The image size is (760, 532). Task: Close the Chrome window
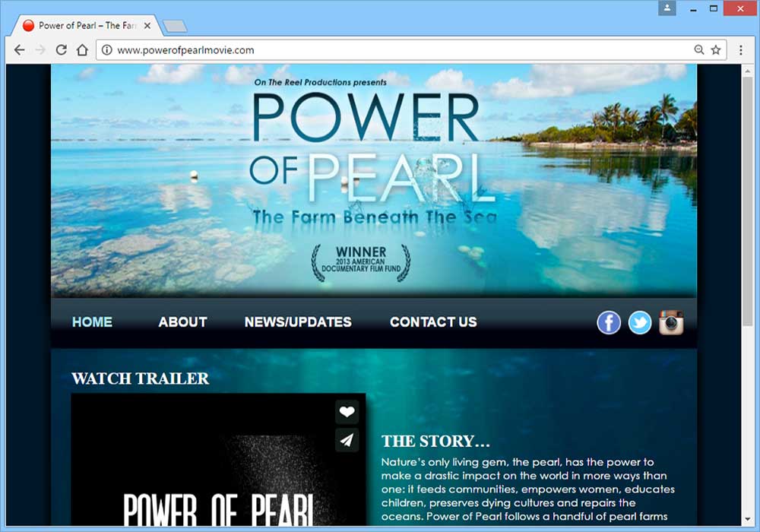pos(740,8)
